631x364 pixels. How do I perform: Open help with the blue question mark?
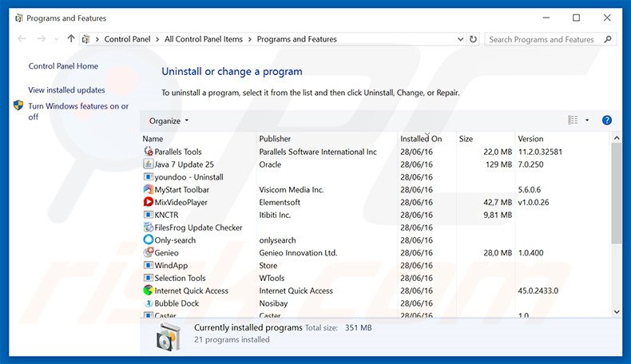(x=607, y=121)
